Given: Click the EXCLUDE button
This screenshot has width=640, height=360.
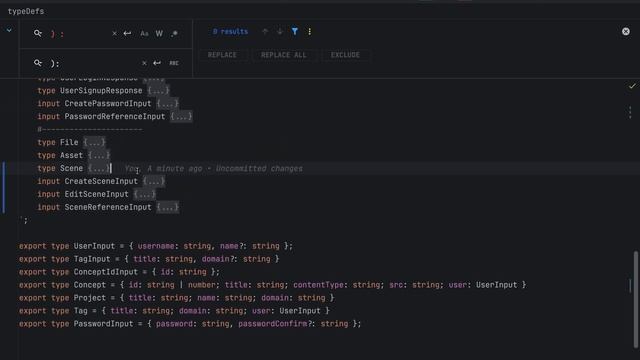Looking at the screenshot, I should click(345, 55).
